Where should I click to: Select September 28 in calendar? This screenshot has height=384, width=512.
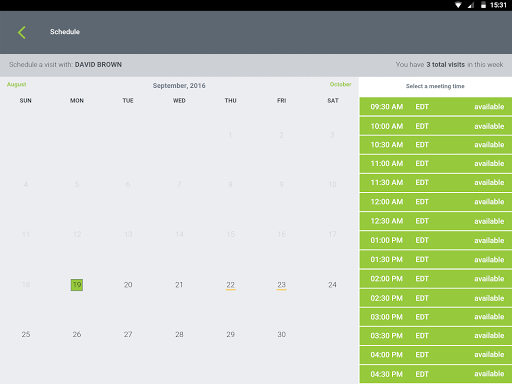pos(179,334)
